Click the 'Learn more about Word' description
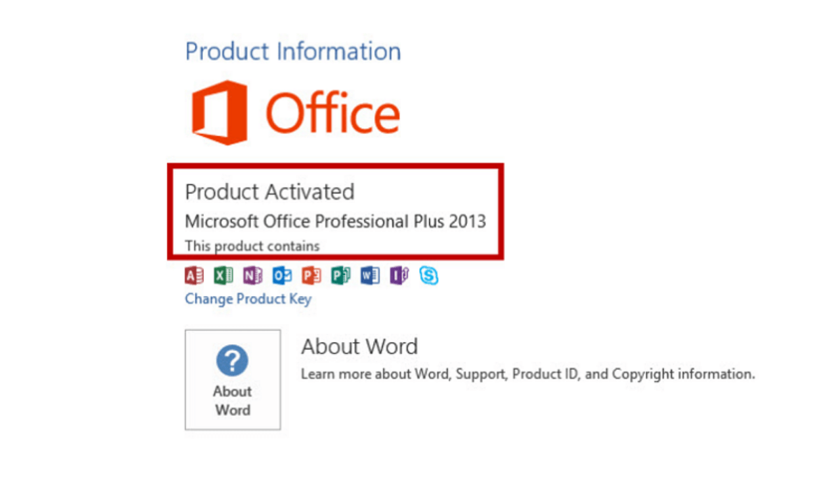The width and height of the screenshot is (837, 504). (528, 374)
